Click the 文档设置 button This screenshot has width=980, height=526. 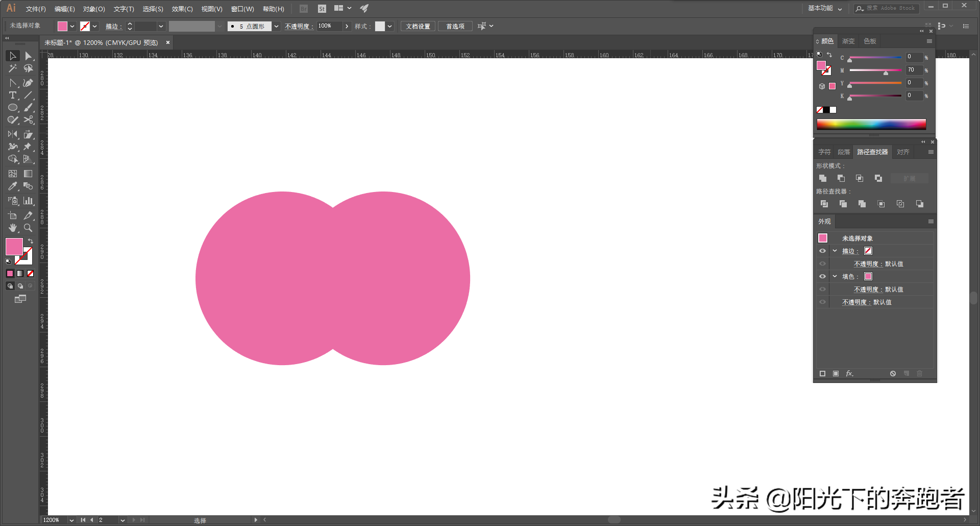point(418,27)
